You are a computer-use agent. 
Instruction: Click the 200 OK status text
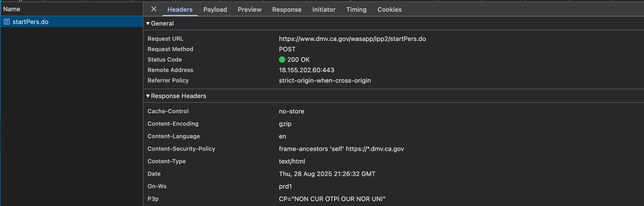298,60
